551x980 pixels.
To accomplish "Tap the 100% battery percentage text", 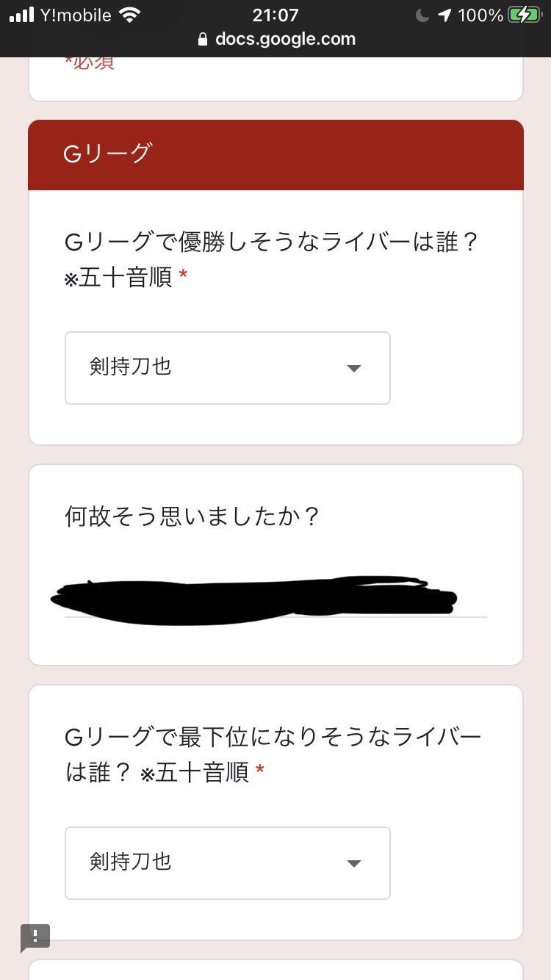I will pos(480,15).
